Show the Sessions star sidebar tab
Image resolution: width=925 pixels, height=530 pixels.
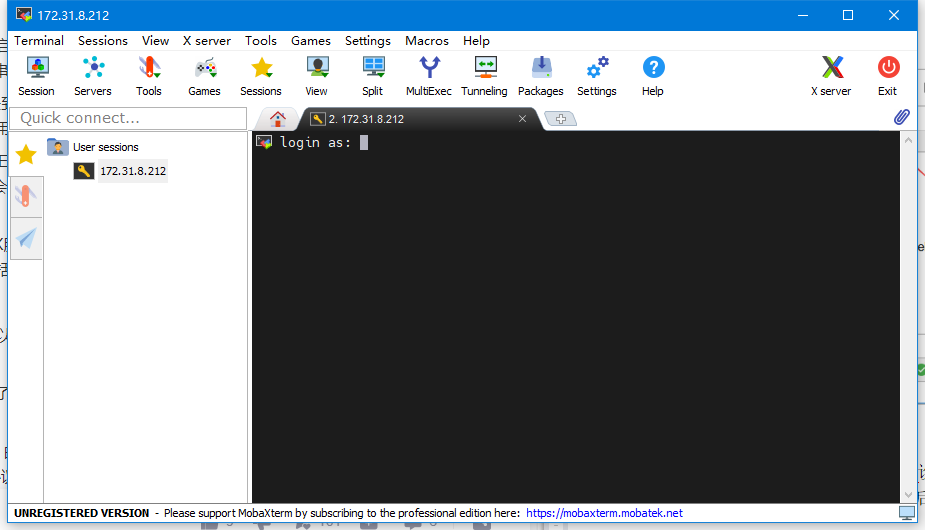point(26,154)
